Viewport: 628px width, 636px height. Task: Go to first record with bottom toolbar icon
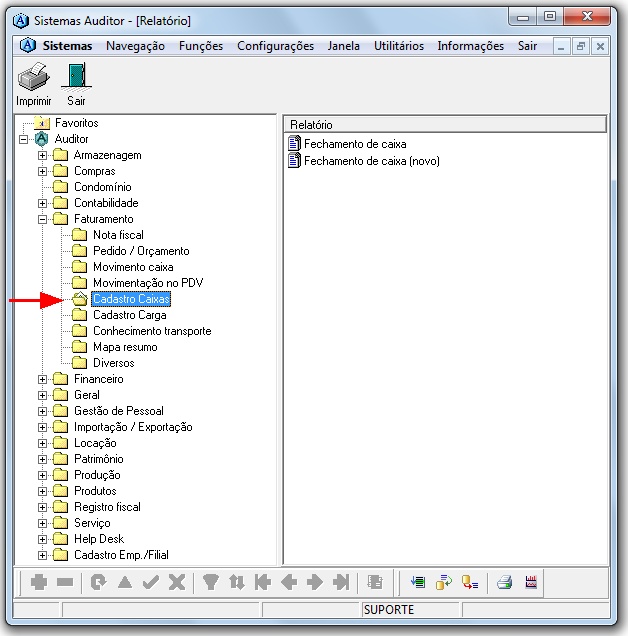coord(263,582)
